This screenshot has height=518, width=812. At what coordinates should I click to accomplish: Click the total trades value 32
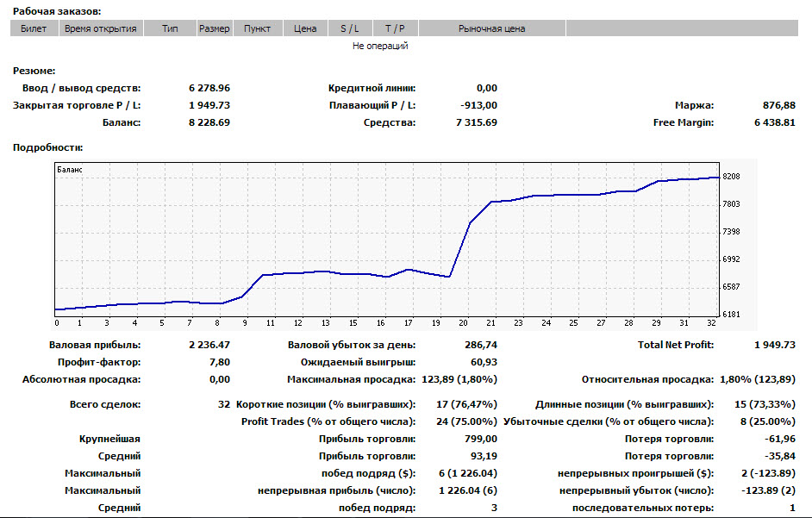click(224, 404)
